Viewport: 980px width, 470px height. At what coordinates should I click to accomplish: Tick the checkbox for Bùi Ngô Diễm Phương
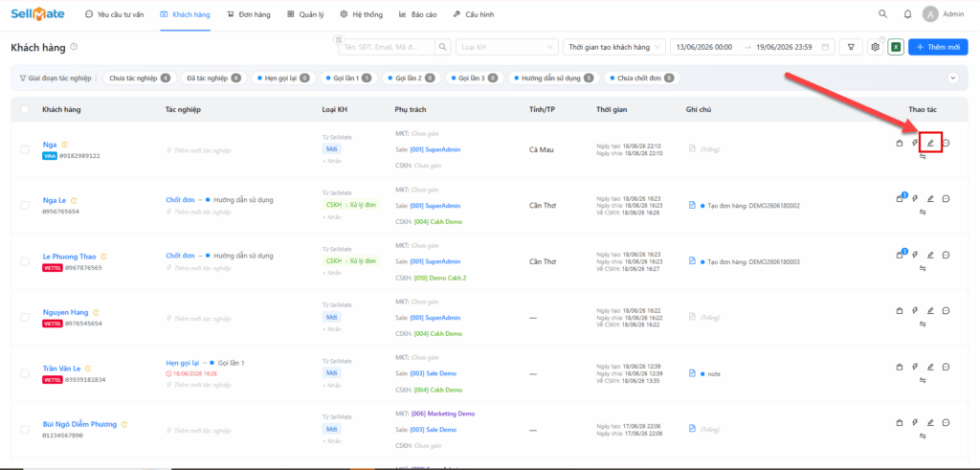pyautogui.click(x=25, y=430)
